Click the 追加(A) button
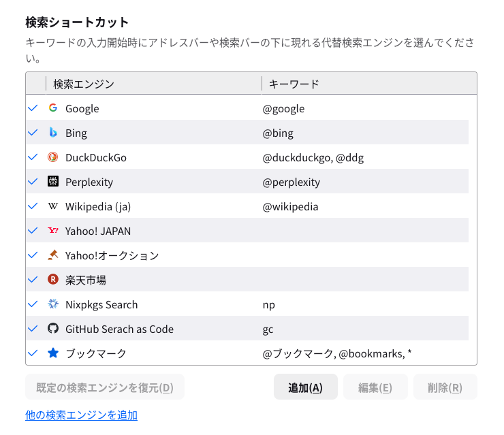 (x=305, y=387)
